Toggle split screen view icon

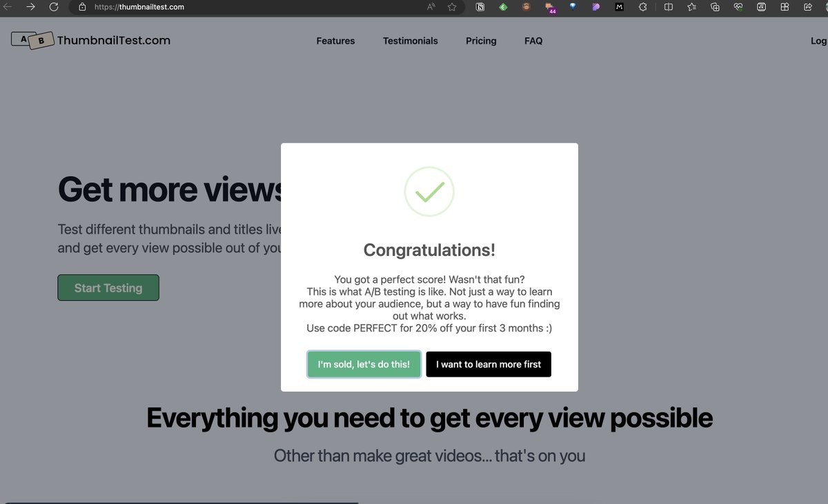pyautogui.click(x=668, y=7)
